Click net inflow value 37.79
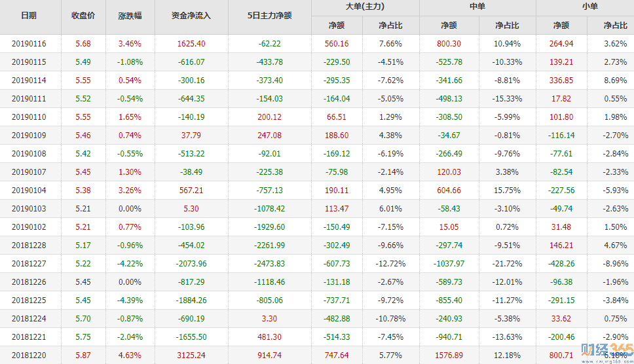This screenshot has height=364, width=634. point(191,136)
